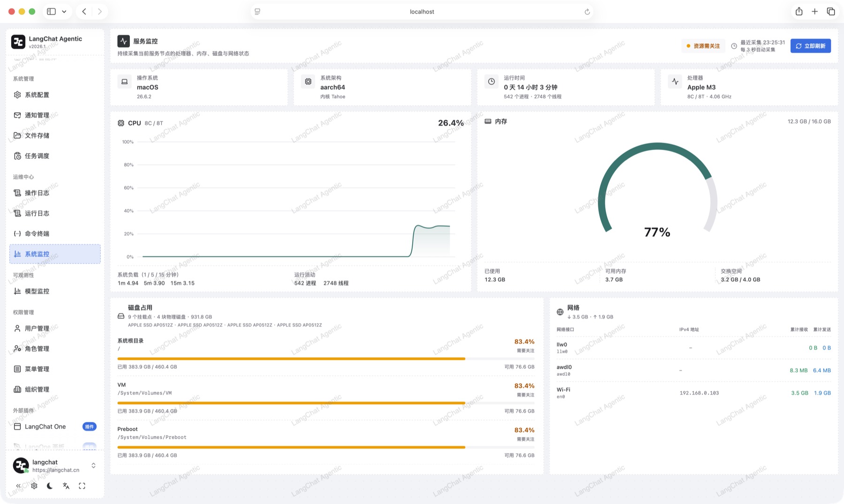Click 立即刷新 refresh button
The height and width of the screenshot is (504, 844).
(x=811, y=46)
